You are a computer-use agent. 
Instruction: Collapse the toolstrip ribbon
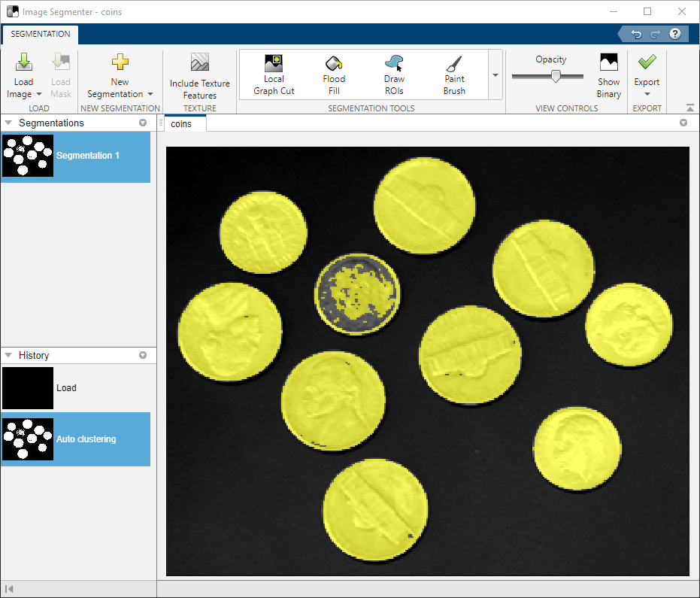[690, 108]
